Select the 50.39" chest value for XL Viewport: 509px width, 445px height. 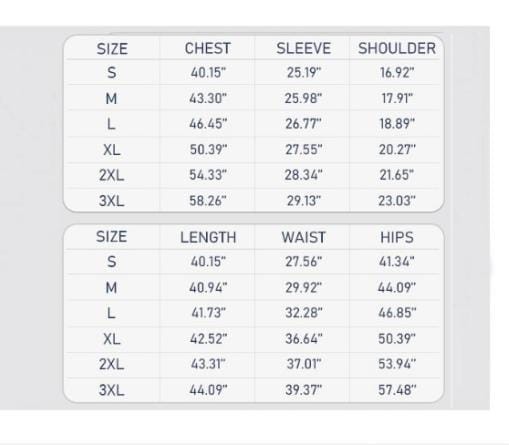[x=208, y=149]
